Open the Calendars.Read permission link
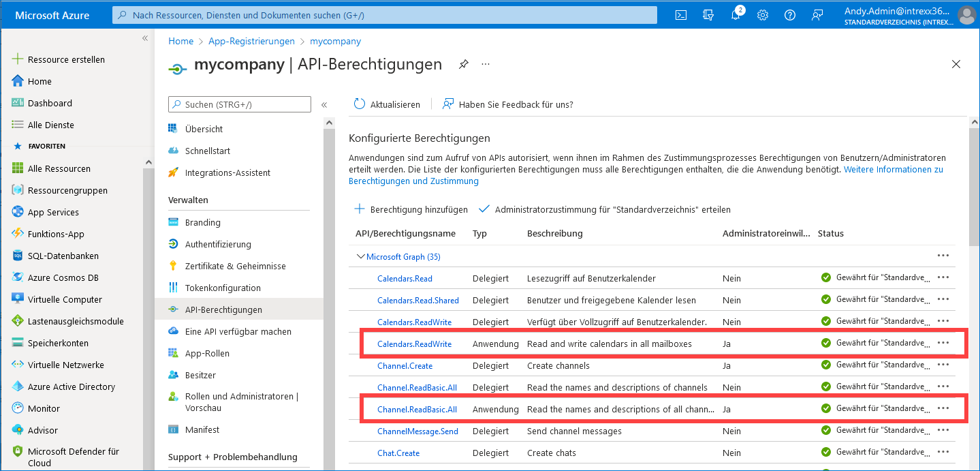980x471 pixels. [405, 278]
